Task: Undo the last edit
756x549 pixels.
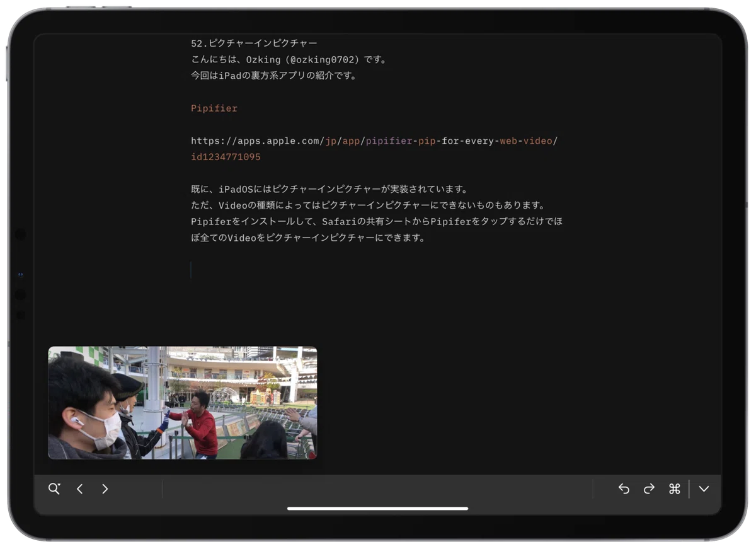Action: click(x=624, y=489)
